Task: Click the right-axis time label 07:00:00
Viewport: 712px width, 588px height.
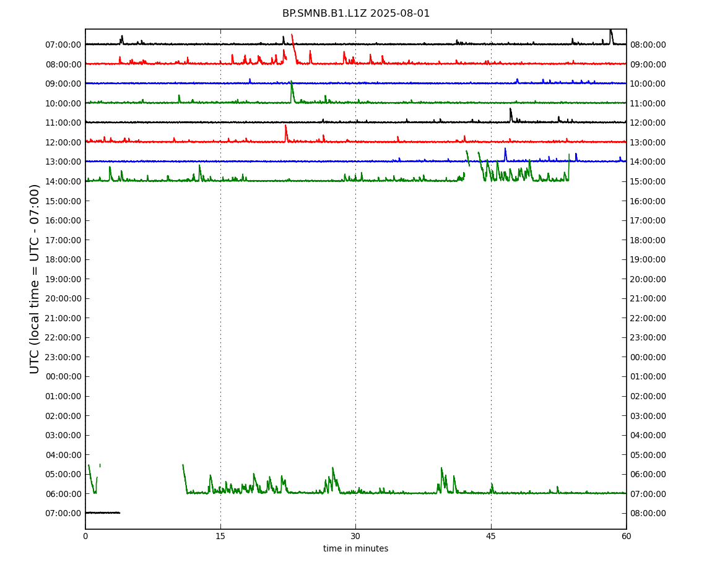Action: point(648,494)
